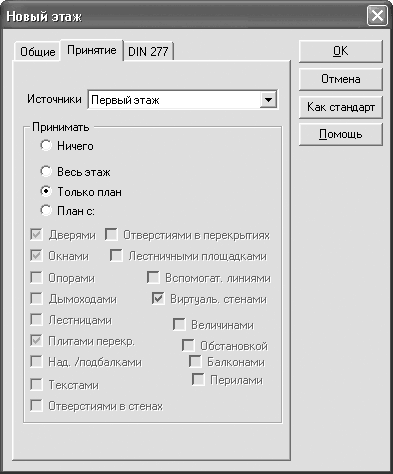This screenshot has height=474, width=393.
Task: Switch to the Общие tab
Action: (x=37, y=52)
